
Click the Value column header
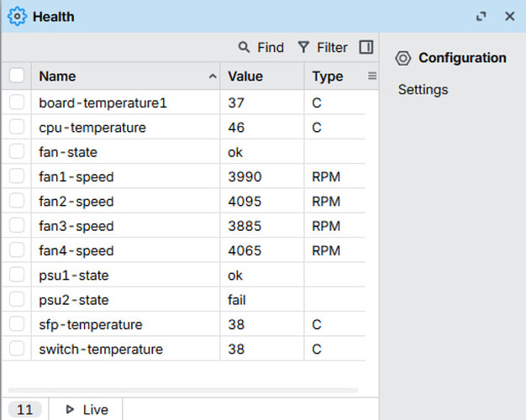[x=245, y=76]
